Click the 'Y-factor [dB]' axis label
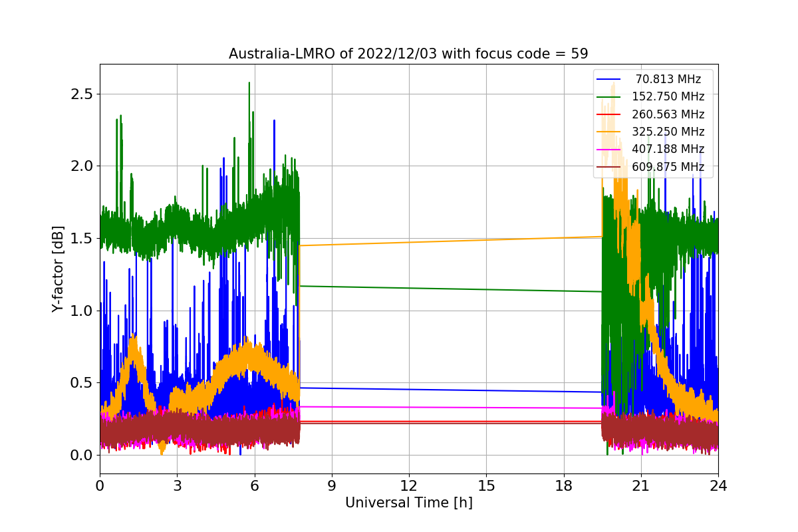Screen dimensions: 798x532 [59, 269]
